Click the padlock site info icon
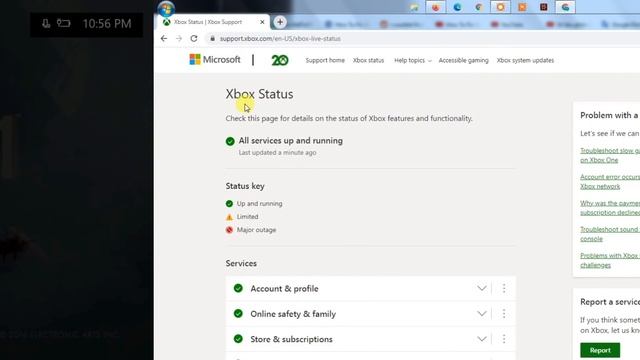The width and height of the screenshot is (640, 360). (212, 38)
